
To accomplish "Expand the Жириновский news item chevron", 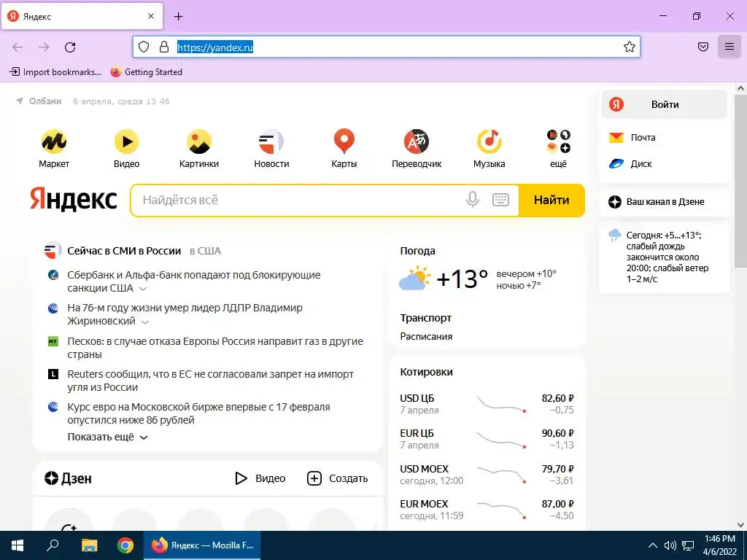I will click(145, 322).
